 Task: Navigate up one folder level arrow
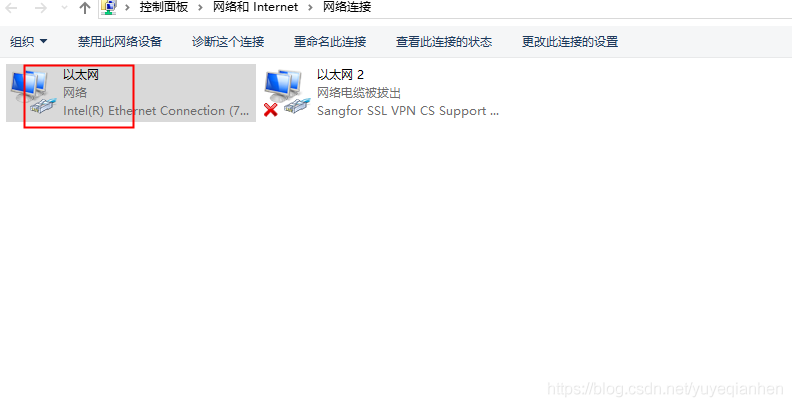click(x=85, y=8)
